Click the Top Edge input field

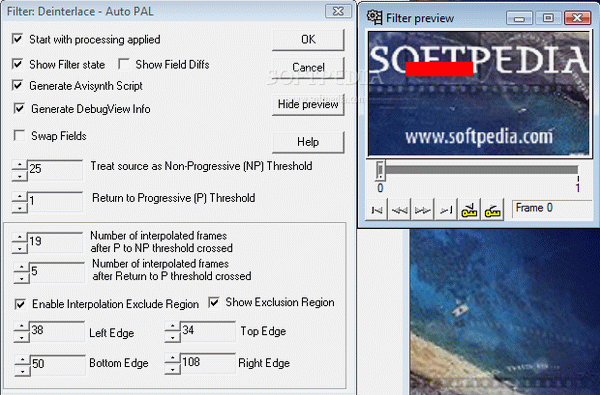(208, 331)
